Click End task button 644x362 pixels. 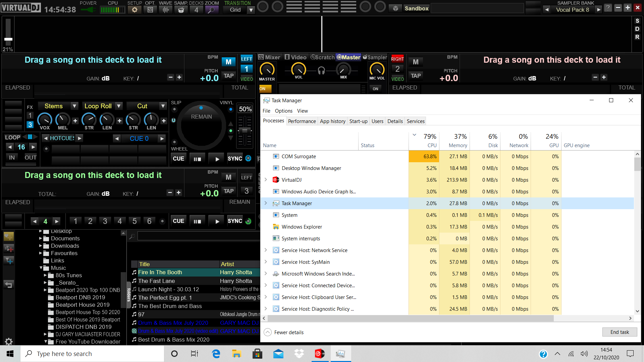click(620, 332)
